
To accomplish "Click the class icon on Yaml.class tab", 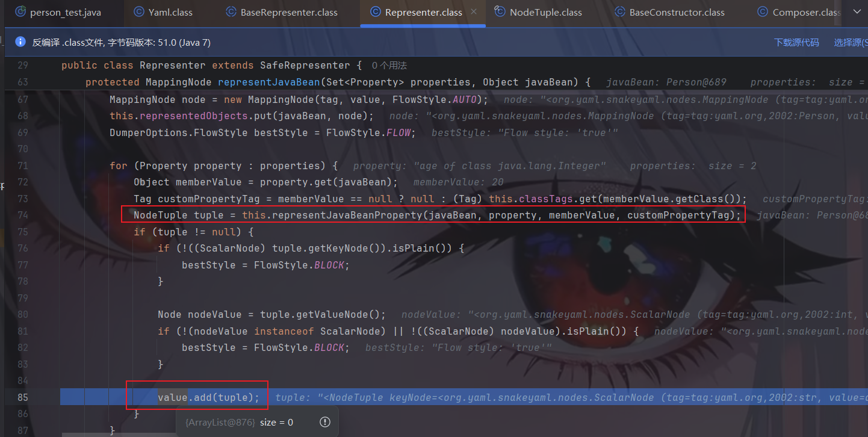I will [x=139, y=12].
